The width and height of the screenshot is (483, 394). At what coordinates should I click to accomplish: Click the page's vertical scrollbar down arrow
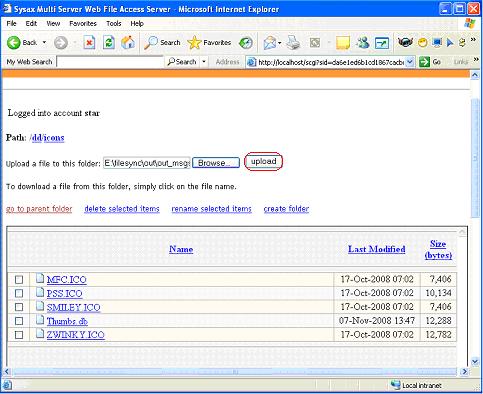pos(475,361)
